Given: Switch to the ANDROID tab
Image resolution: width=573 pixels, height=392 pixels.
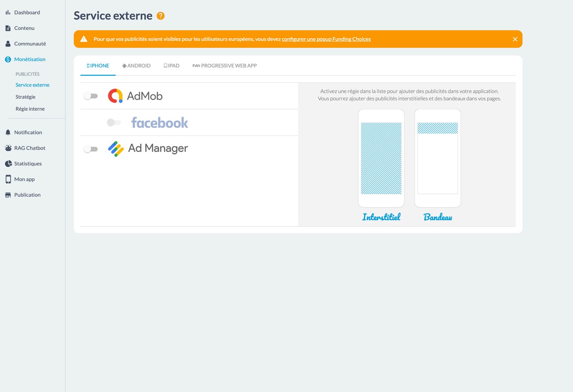Looking at the screenshot, I should (136, 66).
